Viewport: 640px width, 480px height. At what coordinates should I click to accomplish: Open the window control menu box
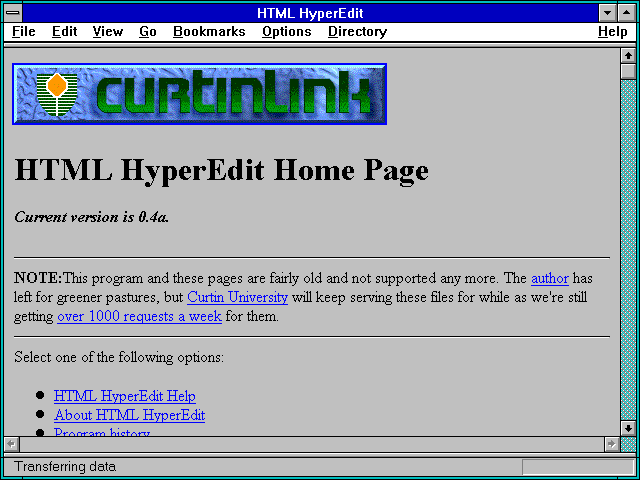(x=13, y=13)
